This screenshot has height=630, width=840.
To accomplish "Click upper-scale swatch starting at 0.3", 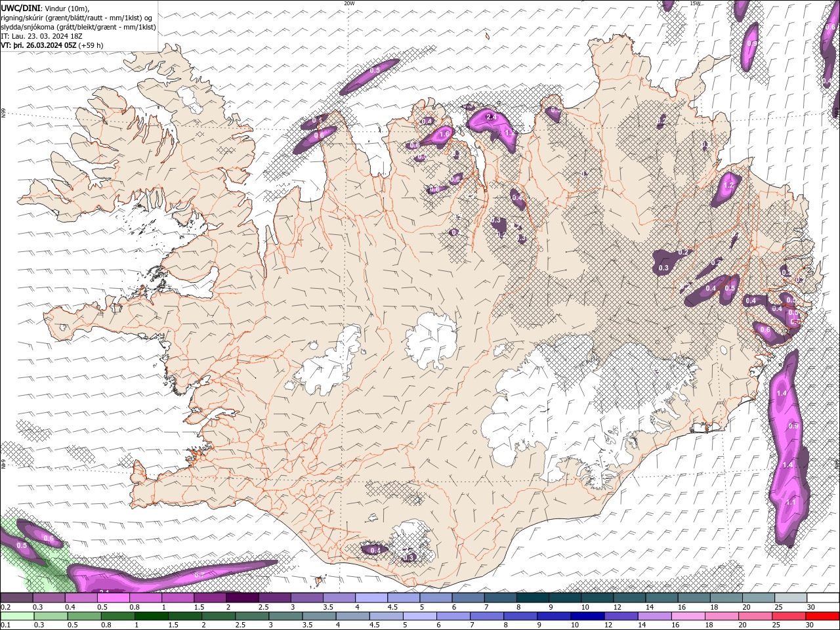I will pyautogui.click(x=49, y=598).
